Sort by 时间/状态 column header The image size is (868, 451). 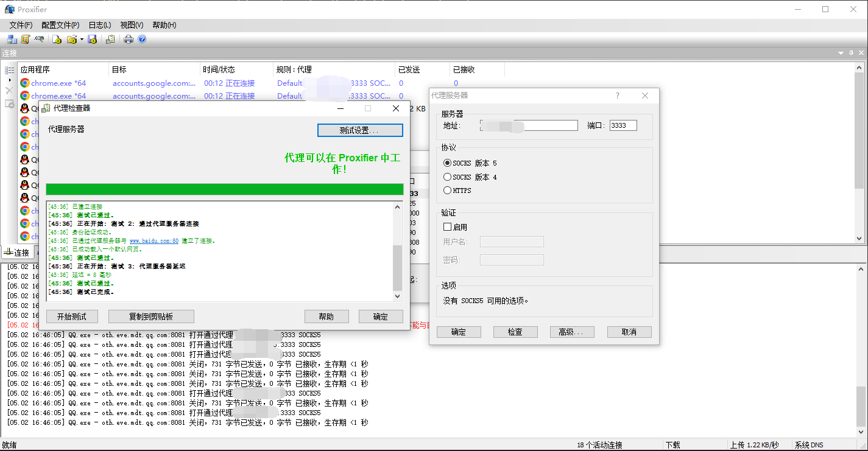click(x=237, y=69)
